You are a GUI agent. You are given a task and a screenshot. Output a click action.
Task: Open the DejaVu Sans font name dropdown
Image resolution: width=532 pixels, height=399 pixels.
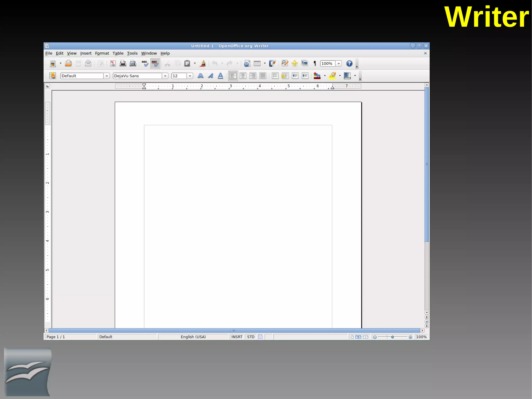click(x=165, y=76)
